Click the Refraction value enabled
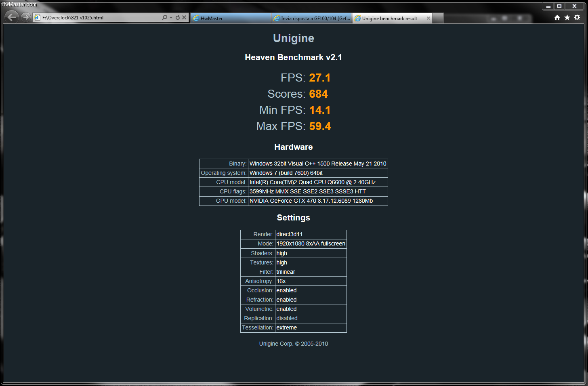Screen dimensions: 588x386 click(x=311, y=300)
